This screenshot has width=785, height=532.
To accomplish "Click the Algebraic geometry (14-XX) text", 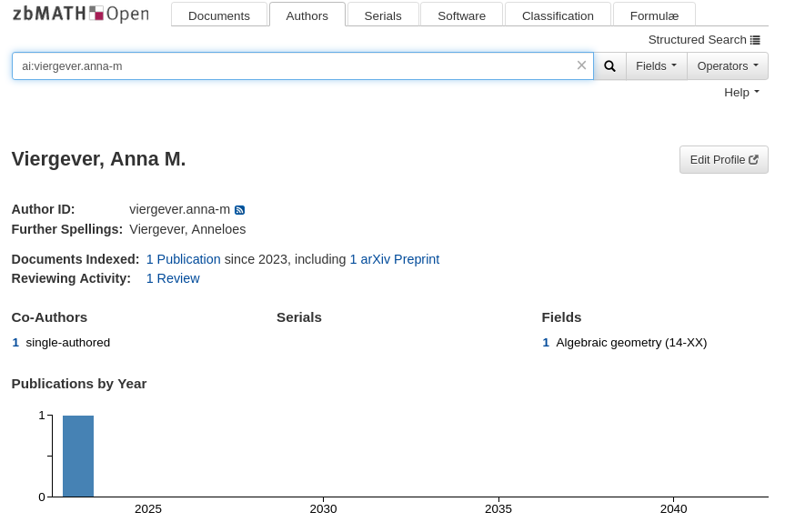I will (x=631, y=342).
